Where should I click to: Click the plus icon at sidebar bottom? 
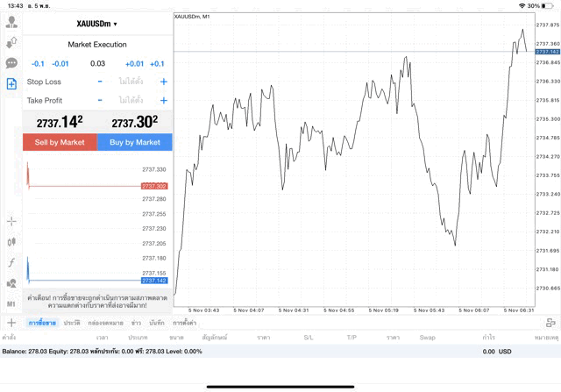(x=11, y=323)
